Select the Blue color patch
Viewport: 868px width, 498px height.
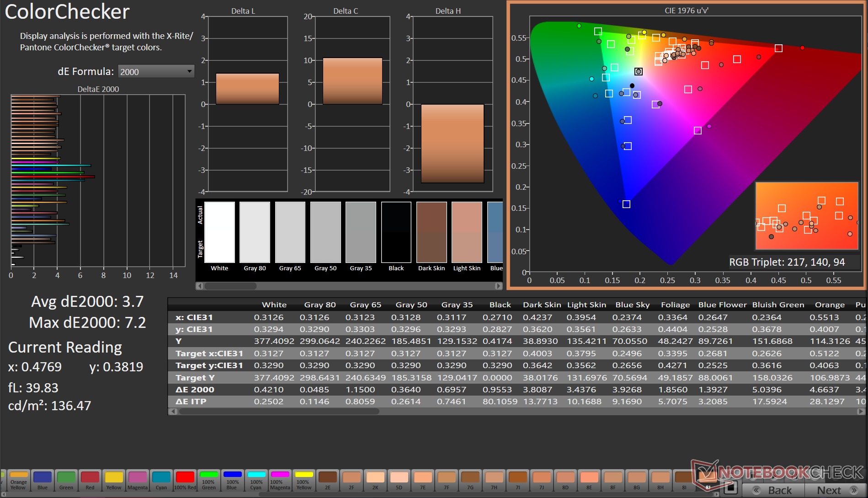43,481
